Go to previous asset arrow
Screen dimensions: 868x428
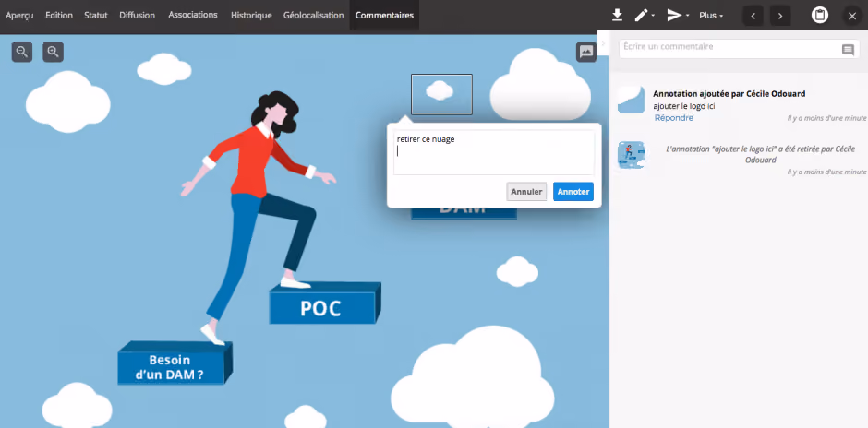[753, 16]
